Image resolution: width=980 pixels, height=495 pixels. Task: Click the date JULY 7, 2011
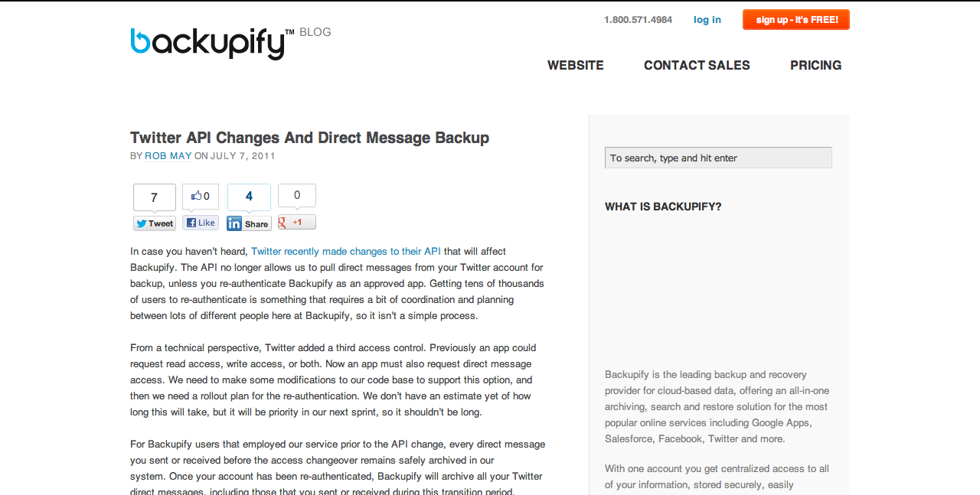243,156
